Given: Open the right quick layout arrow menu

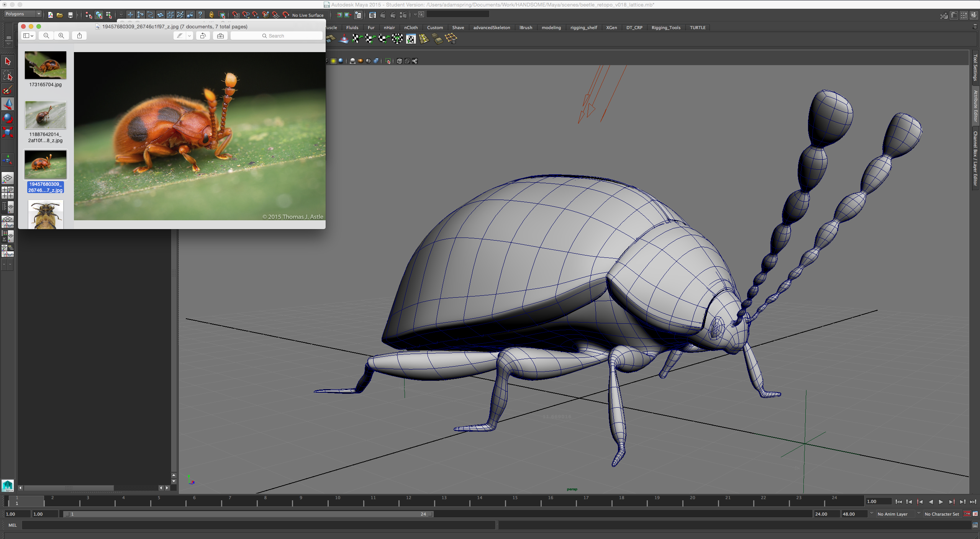Looking at the screenshot, I should [10, 264].
